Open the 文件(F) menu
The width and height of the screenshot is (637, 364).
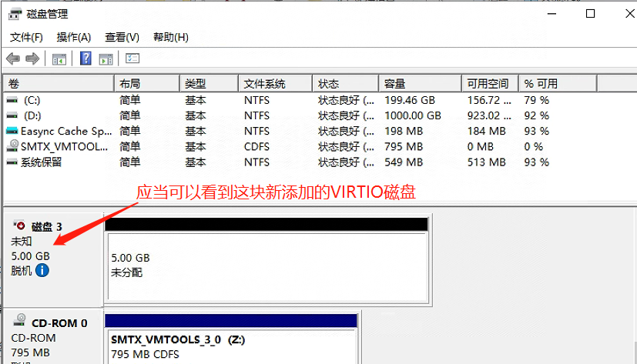coord(26,37)
